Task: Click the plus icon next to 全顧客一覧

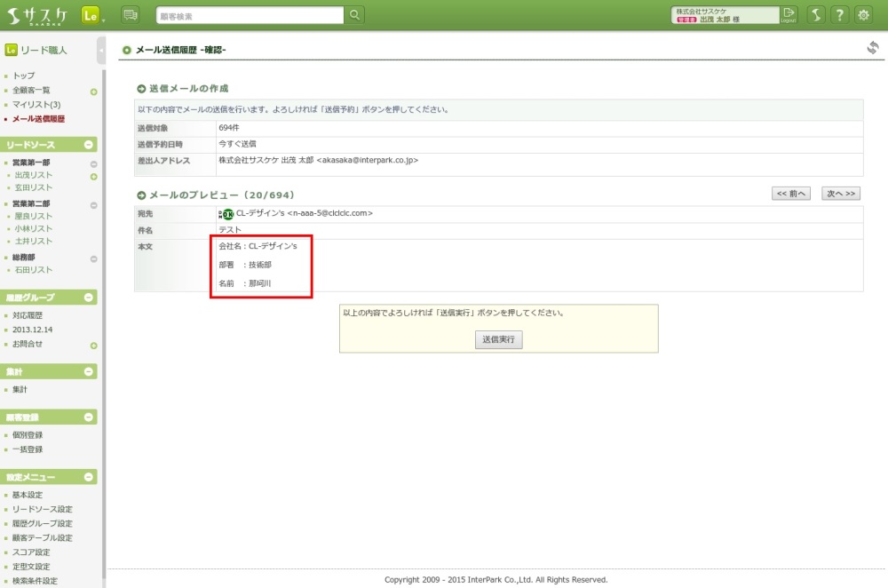Action: (93, 91)
